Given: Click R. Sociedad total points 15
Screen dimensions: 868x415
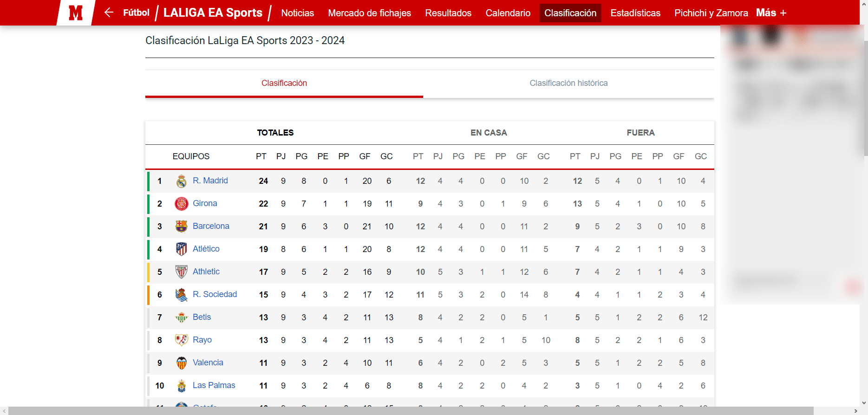Looking at the screenshot, I should pyautogui.click(x=263, y=295).
